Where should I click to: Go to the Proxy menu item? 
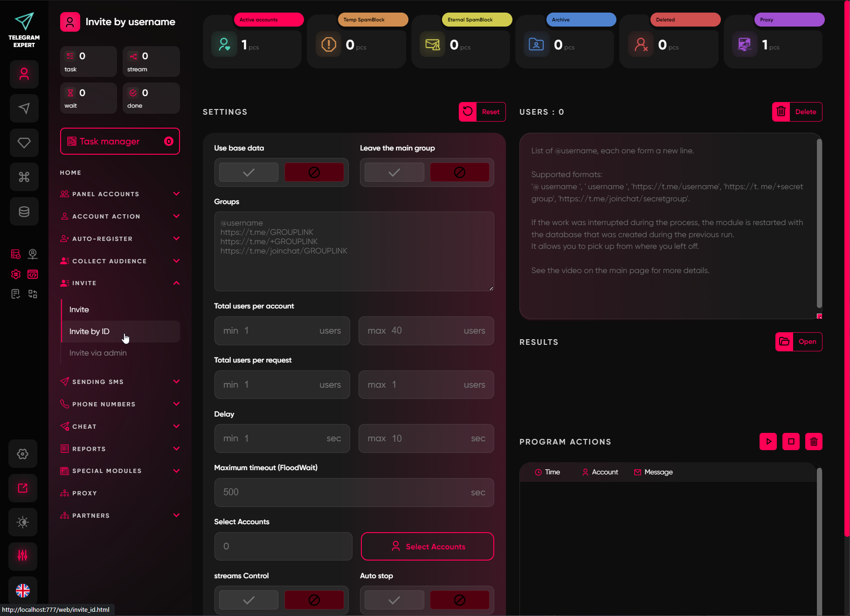tap(84, 493)
